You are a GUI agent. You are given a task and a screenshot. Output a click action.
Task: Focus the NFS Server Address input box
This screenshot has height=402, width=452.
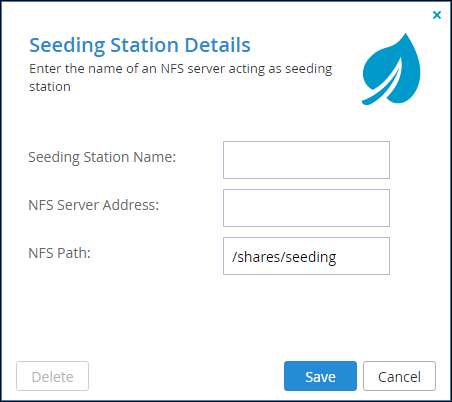[306, 208]
